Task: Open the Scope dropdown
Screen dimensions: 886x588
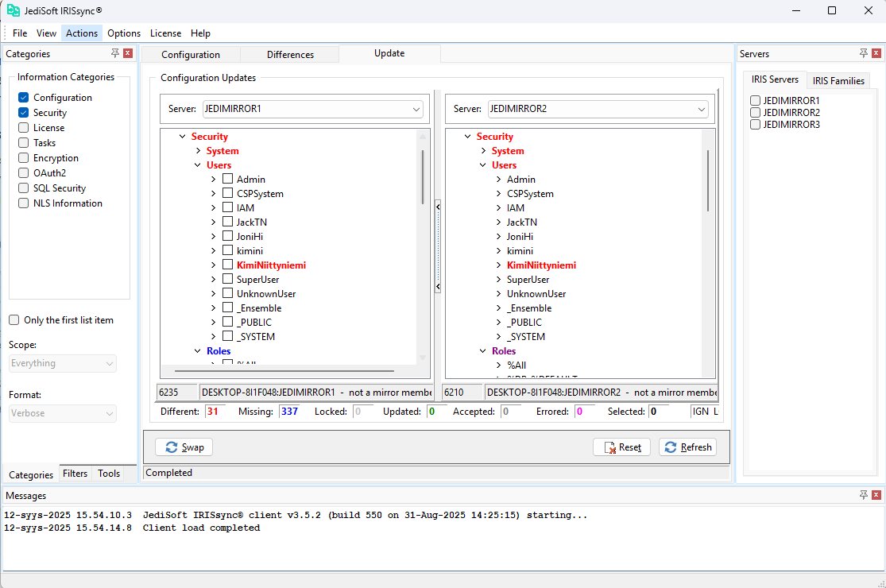Action: 63,363
